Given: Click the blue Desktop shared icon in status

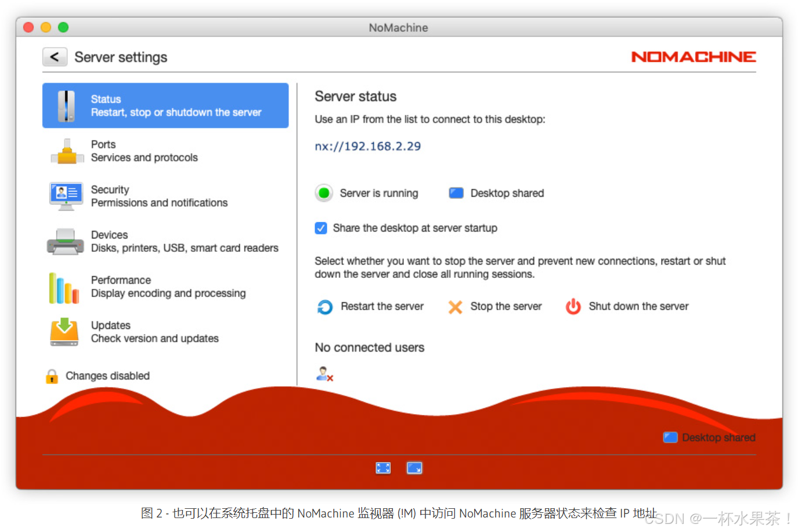Looking at the screenshot, I should 456,193.
